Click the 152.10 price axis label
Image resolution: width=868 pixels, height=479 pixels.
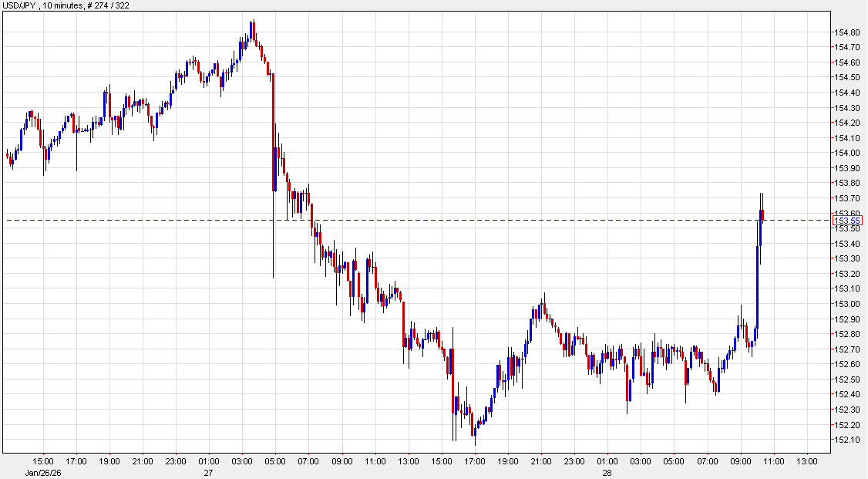[848, 440]
